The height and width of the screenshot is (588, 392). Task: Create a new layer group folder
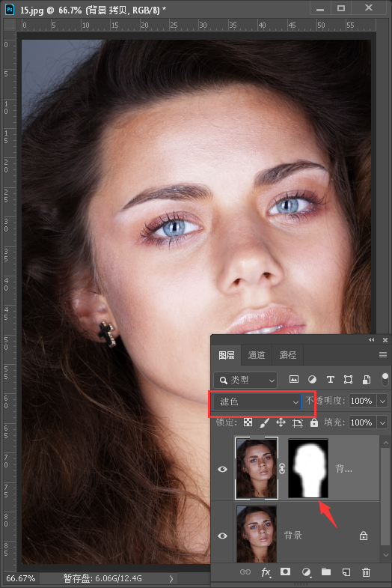point(326,572)
